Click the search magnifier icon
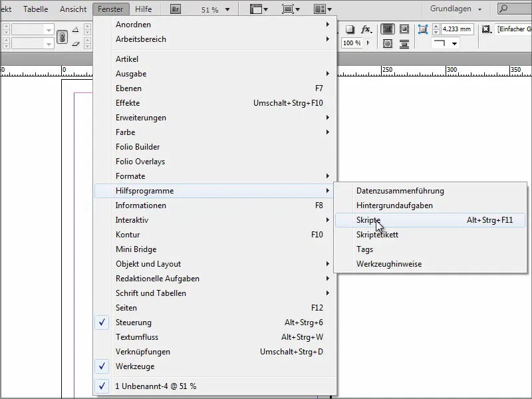This screenshot has width=532, height=399. click(x=504, y=9)
